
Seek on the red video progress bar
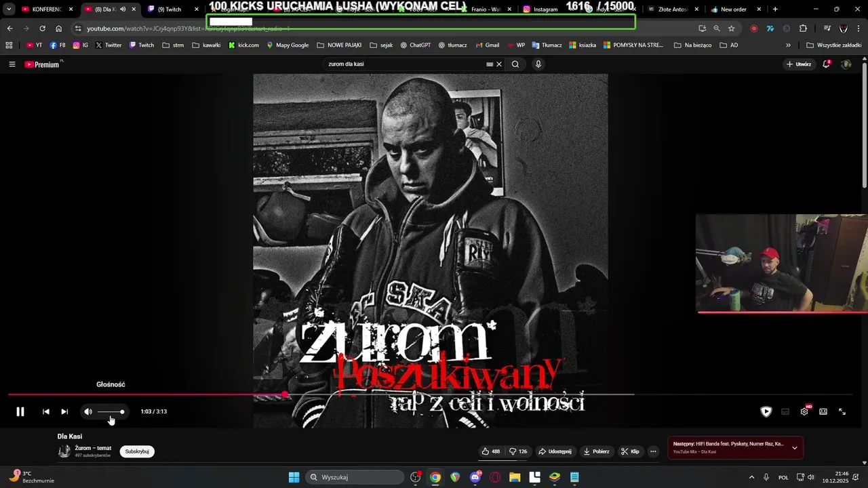(x=146, y=394)
